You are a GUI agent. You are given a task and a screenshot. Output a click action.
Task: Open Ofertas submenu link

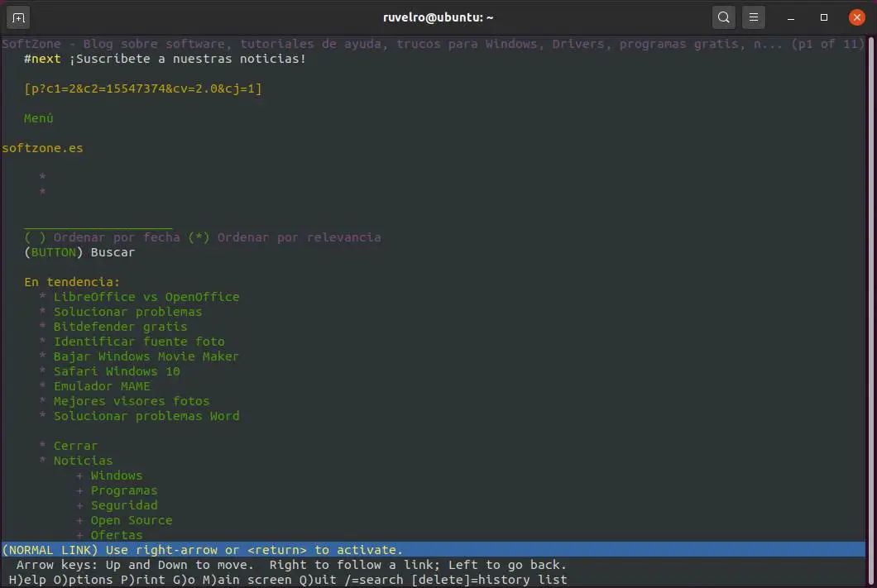pyautogui.click(x=117, y=535)
